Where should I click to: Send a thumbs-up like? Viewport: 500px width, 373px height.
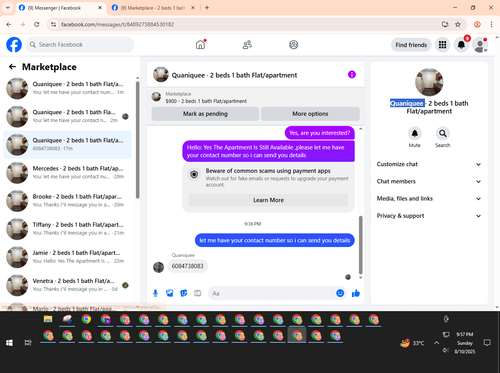tap(356, 293)
